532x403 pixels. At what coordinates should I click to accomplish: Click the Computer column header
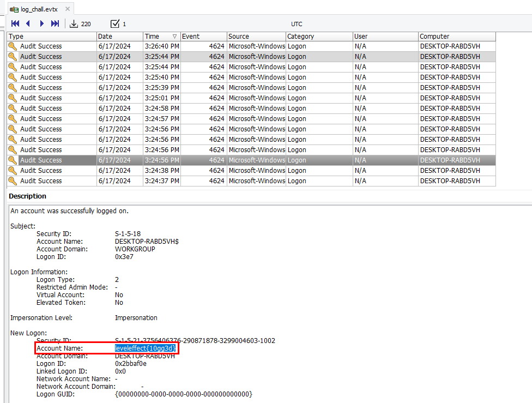point(457,37)
